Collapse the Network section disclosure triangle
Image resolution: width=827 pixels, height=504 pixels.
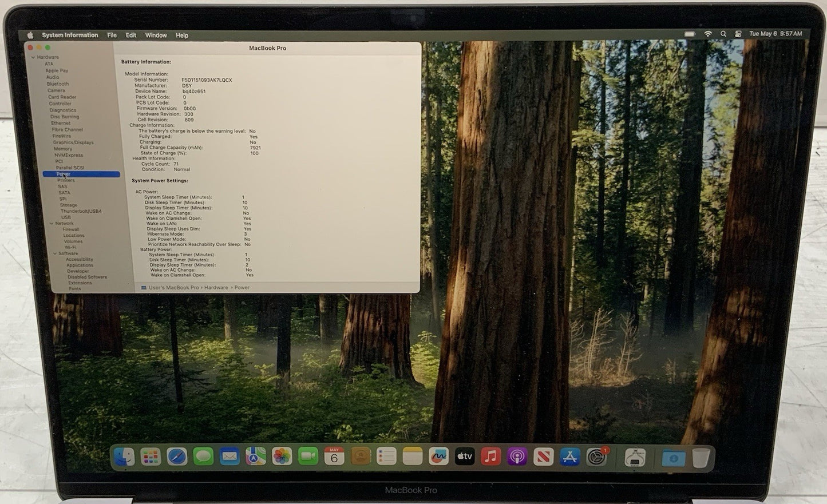[52, 224]
